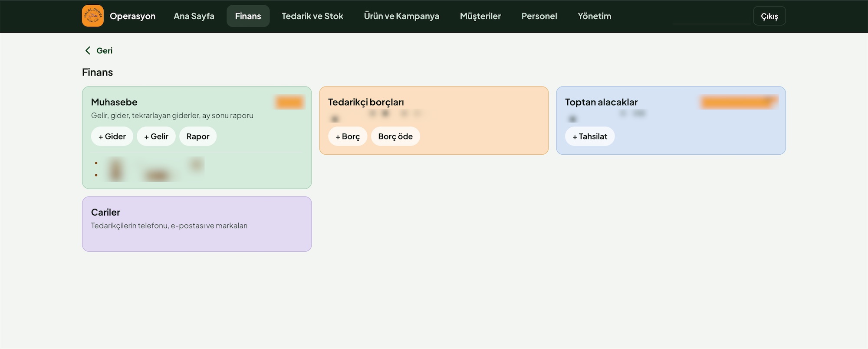Go to Ürün ve Kampanya section
Screen dimensions: 868x349
(x=401, y=16)
